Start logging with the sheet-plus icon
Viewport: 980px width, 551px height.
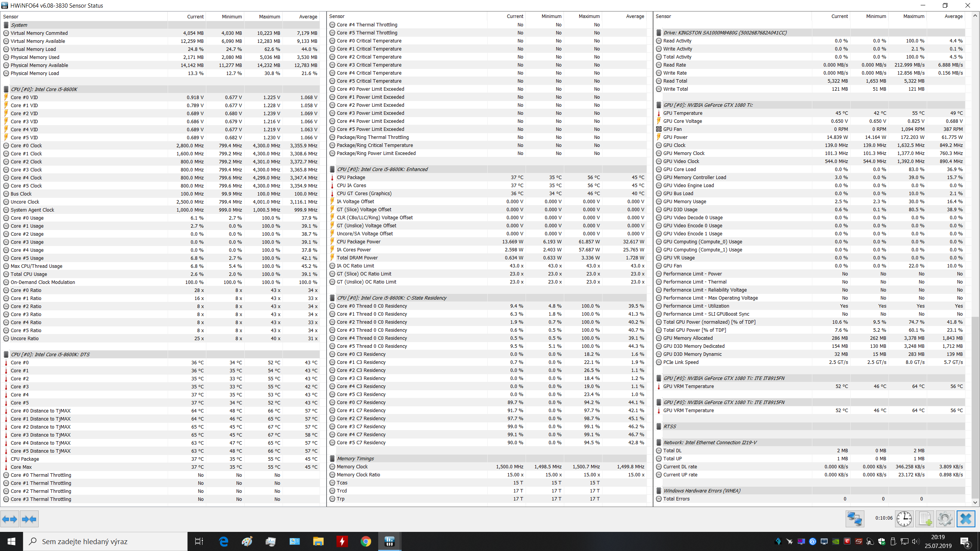click(925, 519)
